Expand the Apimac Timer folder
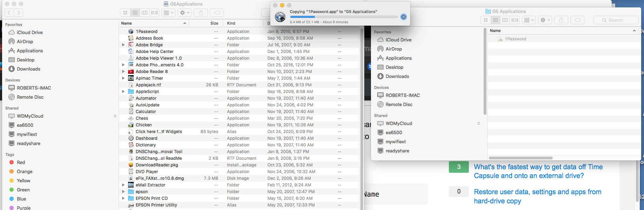Viewport: 644px width, 210px height. 123,78
